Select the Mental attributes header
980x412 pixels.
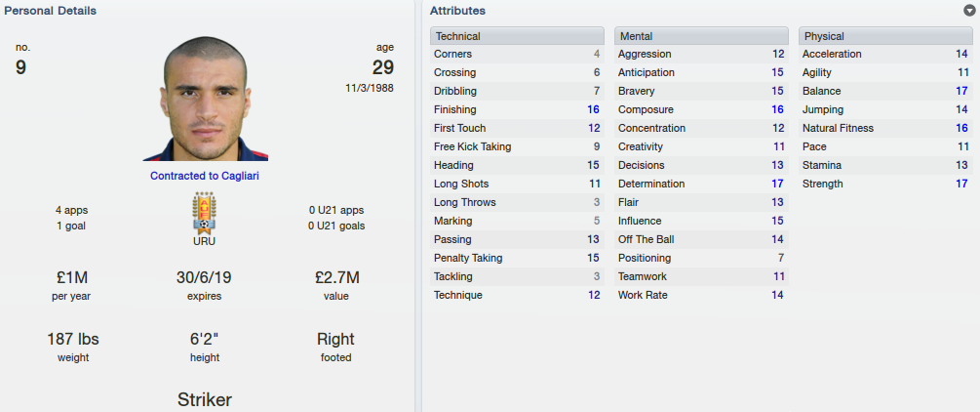pos(701,36)
